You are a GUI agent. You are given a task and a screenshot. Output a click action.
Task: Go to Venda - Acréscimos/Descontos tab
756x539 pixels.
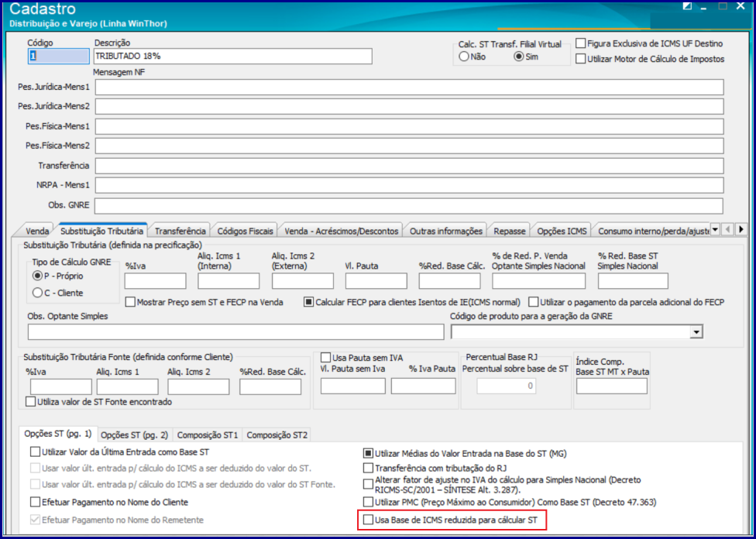click(341, 232)
